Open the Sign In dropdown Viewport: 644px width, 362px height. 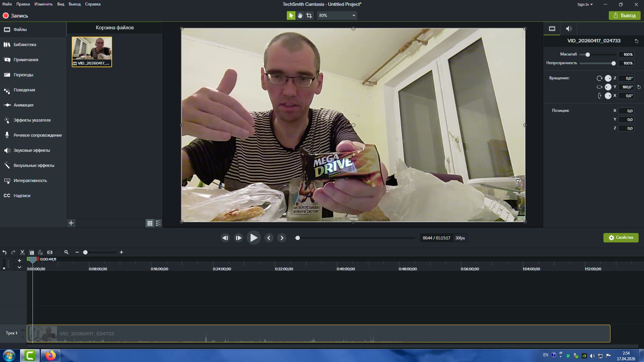pyautogui.click(x=585, y=4)
